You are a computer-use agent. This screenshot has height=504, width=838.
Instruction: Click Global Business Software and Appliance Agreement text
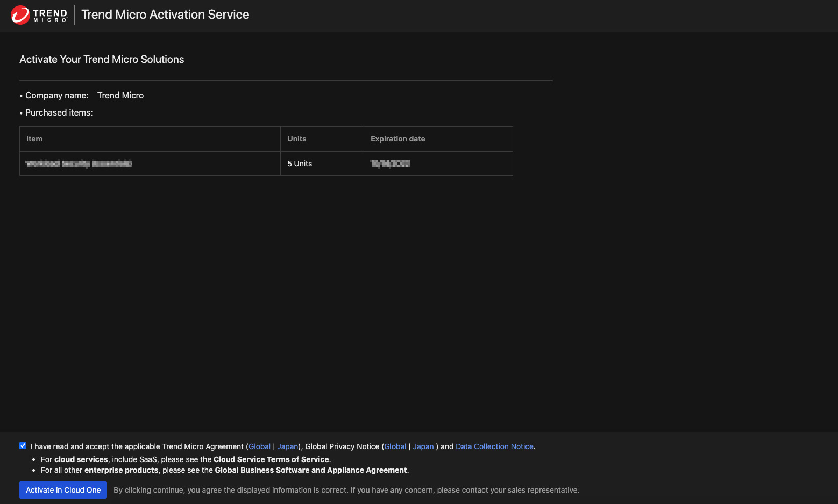[311, 470]
